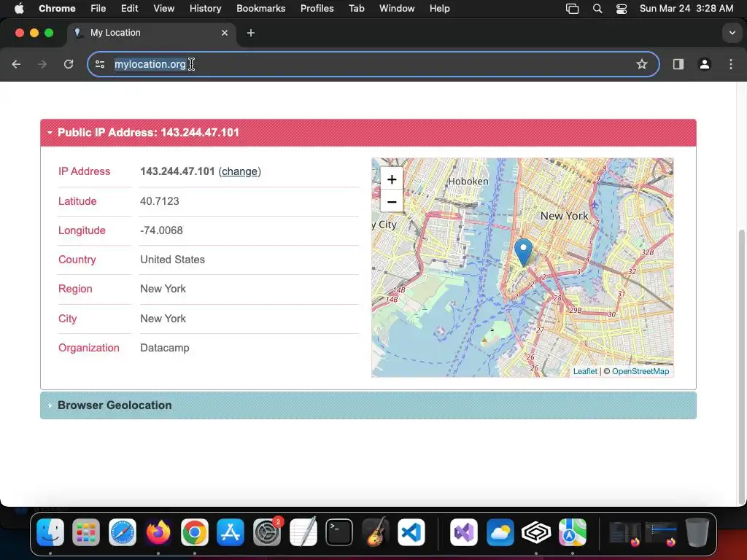This screenshot has width=747, height=560.
Task: Open the Chrome application menu
Action: coord(57,8)
